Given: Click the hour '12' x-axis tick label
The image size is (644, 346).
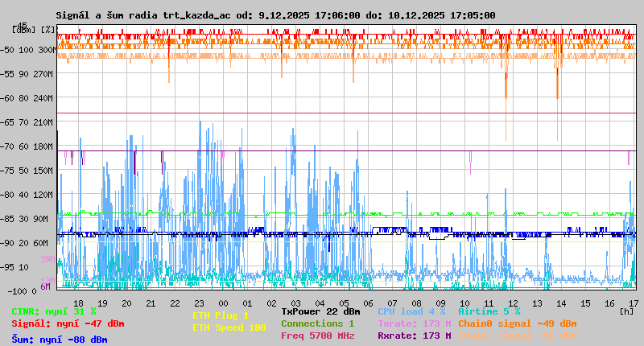Looking at the screenshot, I should [513, 303].
